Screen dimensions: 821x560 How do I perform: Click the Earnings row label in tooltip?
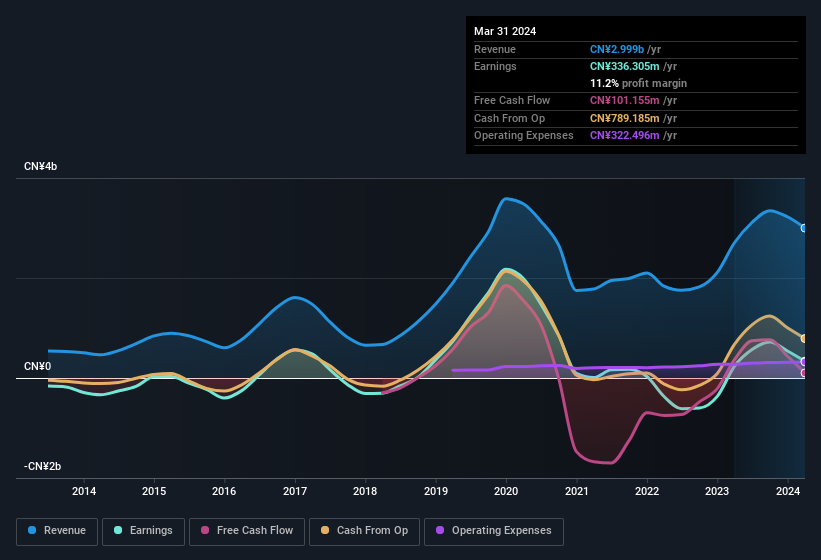coord(495,66)
